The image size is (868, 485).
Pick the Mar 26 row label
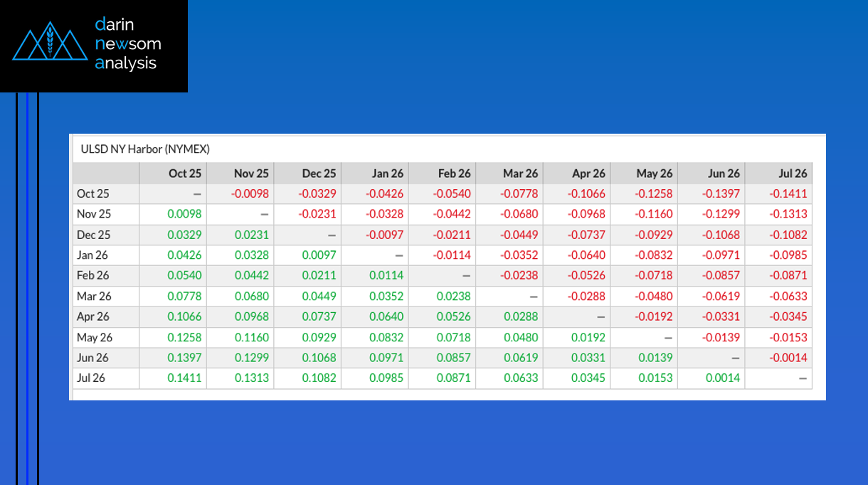pyautogui.click(x=94, y=297)
